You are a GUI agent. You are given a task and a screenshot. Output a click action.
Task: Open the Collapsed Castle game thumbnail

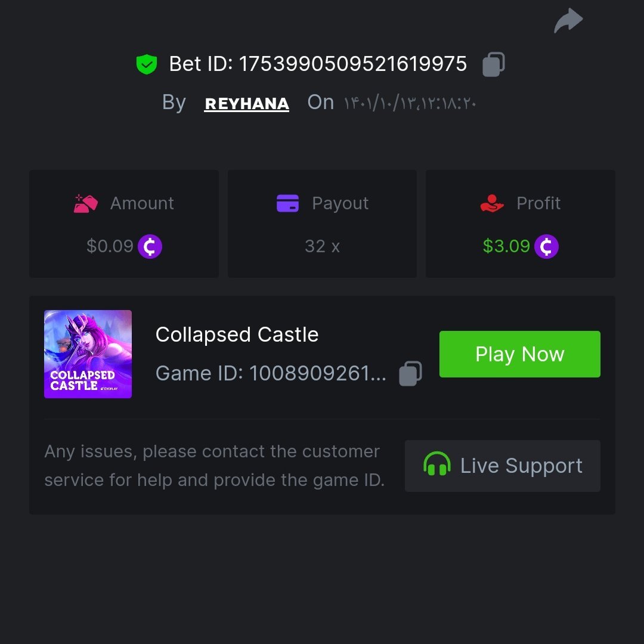tap(88, 354)
